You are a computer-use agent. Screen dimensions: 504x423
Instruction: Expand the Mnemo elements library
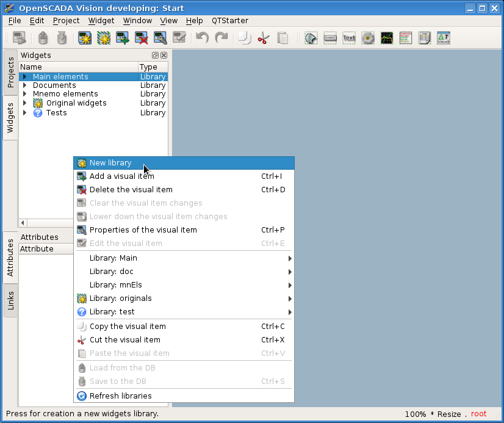click(25, 94)
